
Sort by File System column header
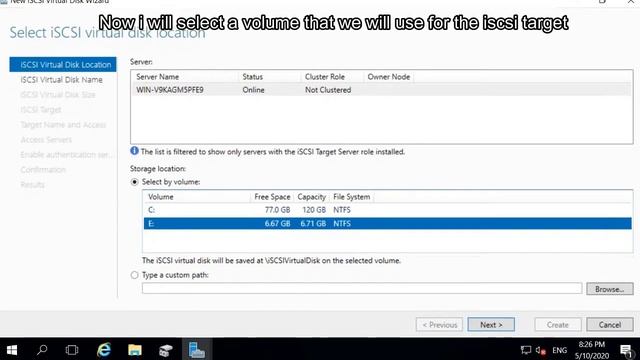click(x=351, y=197)
